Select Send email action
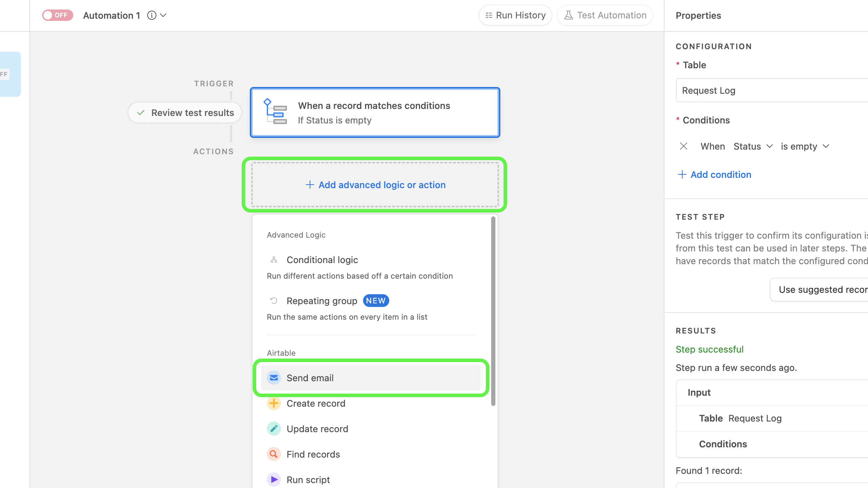Screen dimensions: 868x488 click(x=370, y=378)
